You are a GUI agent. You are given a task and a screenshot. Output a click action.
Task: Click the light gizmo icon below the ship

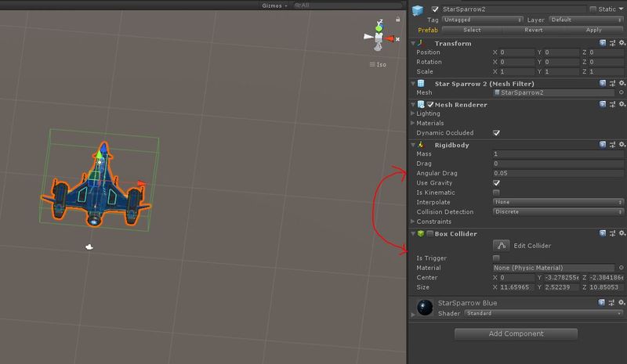pyautogui.click(x=89, y=247)
